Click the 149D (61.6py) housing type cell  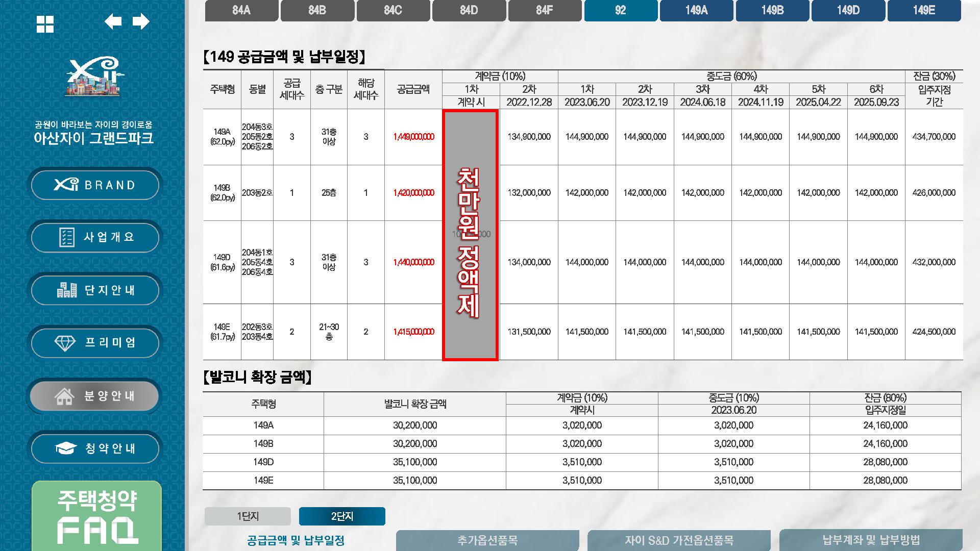pyautogui.click(x=222, y=262)
